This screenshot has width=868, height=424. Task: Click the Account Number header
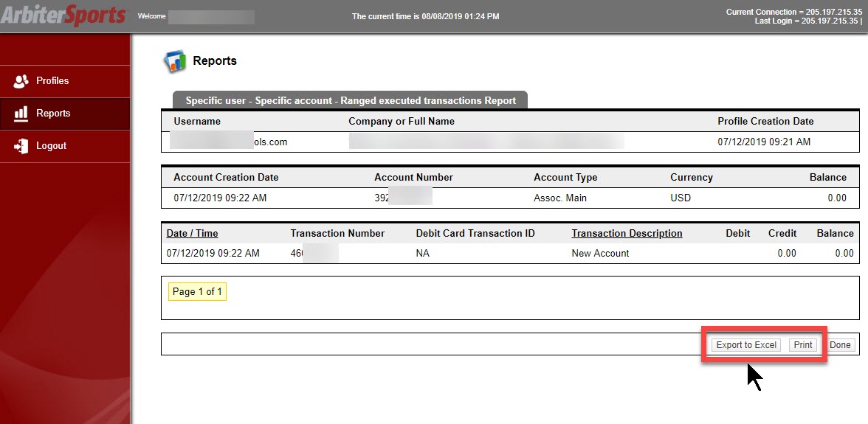pos(413,178)
